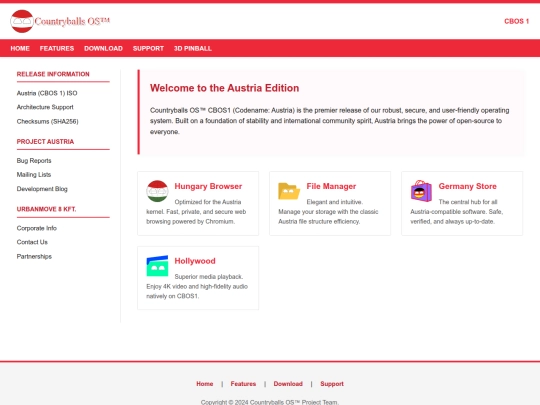Image resolution: width=540 pixels, height=405 pixels.
Task: Click the PROJECT AUSTRIA sidebar heading
Action: (x=45, y=142)
